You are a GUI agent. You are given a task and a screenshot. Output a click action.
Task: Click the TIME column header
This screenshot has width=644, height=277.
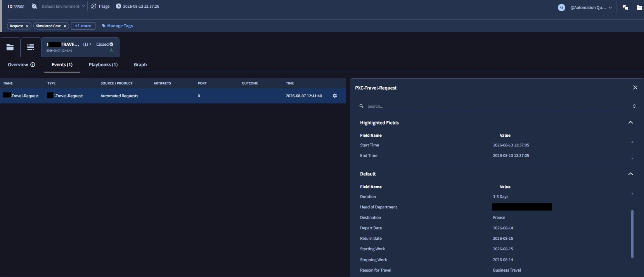tap(290, 83)
